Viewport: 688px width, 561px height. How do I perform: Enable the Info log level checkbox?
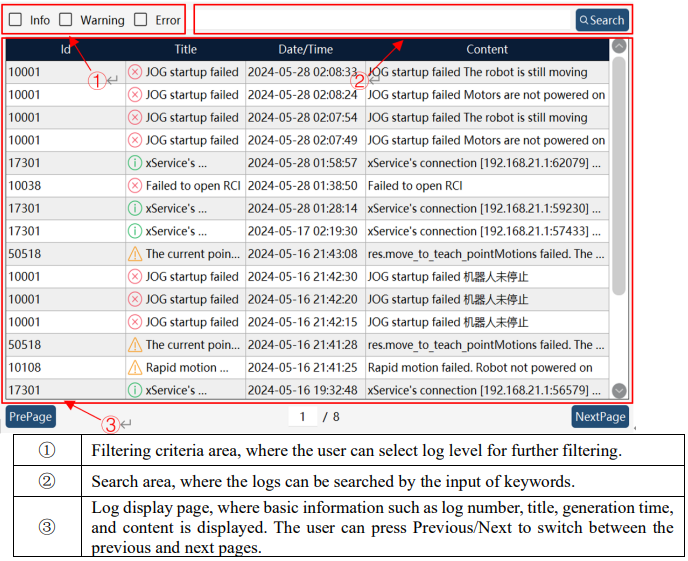(15, 19)
